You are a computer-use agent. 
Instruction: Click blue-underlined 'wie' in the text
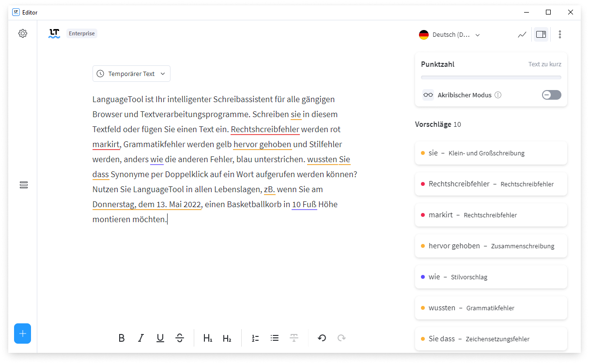pos(157,159)
